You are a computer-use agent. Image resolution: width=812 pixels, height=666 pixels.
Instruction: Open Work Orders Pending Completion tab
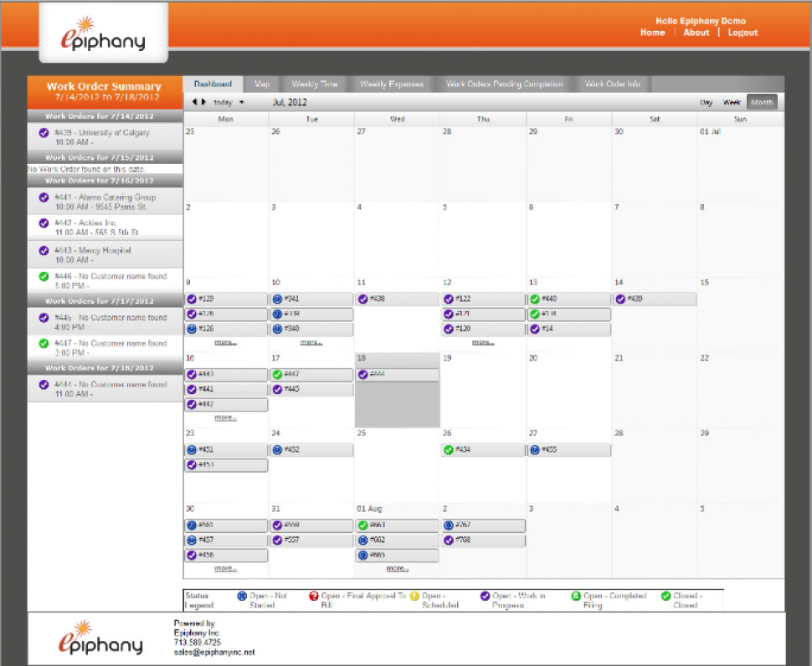pos(505,84)
